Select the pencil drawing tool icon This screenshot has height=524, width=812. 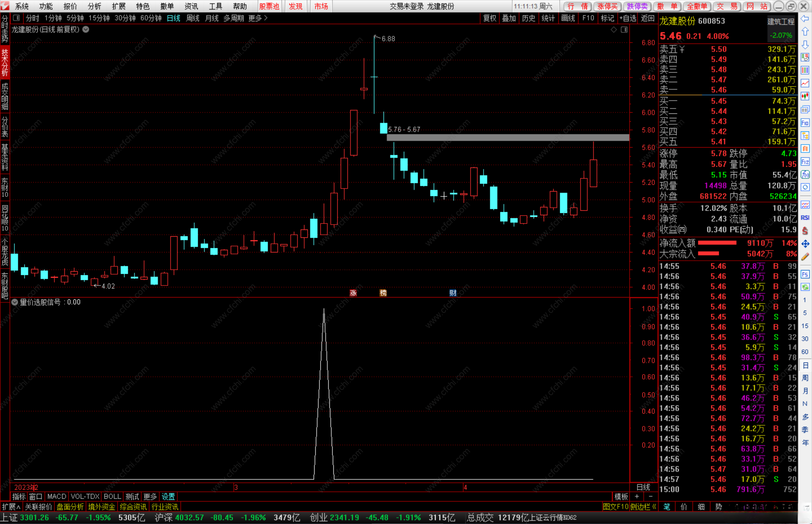click(x=805, y=257)
